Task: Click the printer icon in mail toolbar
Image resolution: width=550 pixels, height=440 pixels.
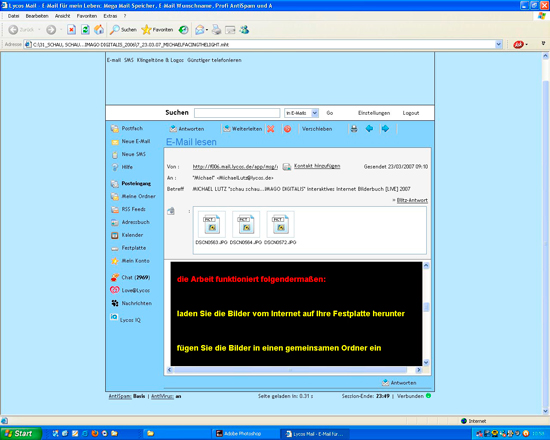Action: (x=354, y=129)
